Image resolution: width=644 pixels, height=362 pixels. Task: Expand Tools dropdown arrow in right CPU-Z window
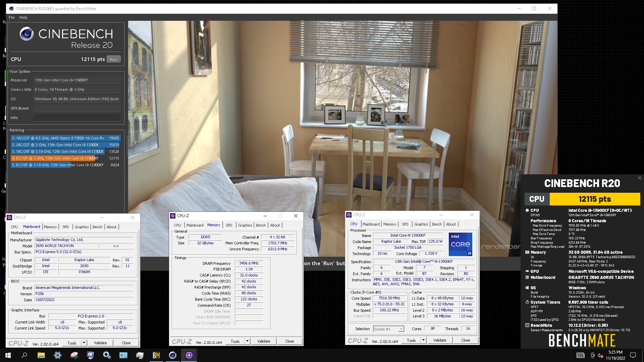pyautogui.click(x=423, y=340)
